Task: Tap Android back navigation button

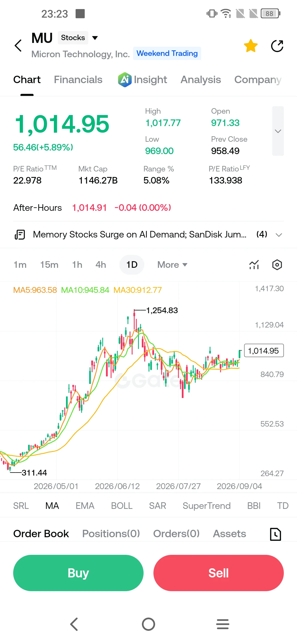Action: [x=74, y=624]
